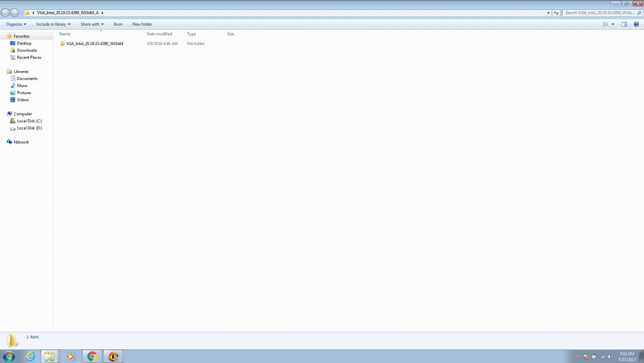Click the refresh button beside the address bar

coord(556,13)
